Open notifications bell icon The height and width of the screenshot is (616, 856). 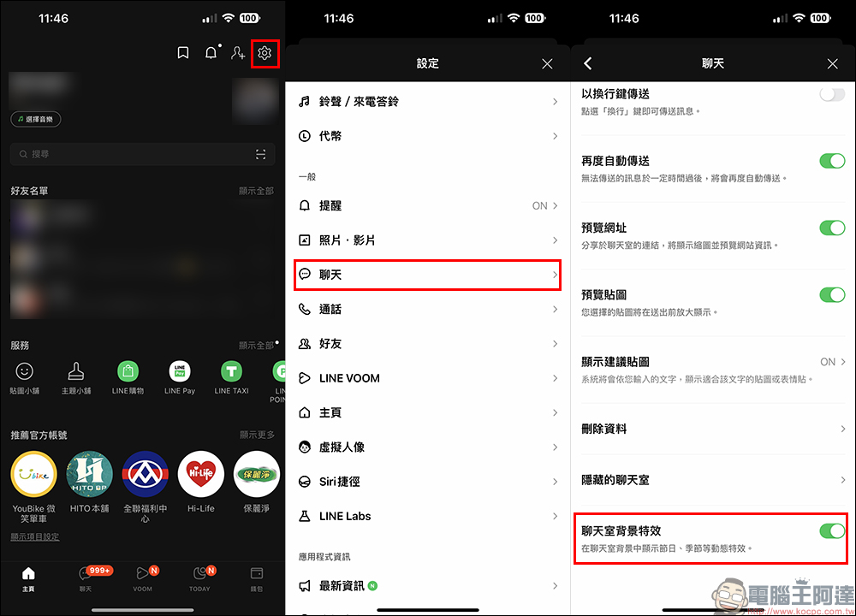(211, 54)
